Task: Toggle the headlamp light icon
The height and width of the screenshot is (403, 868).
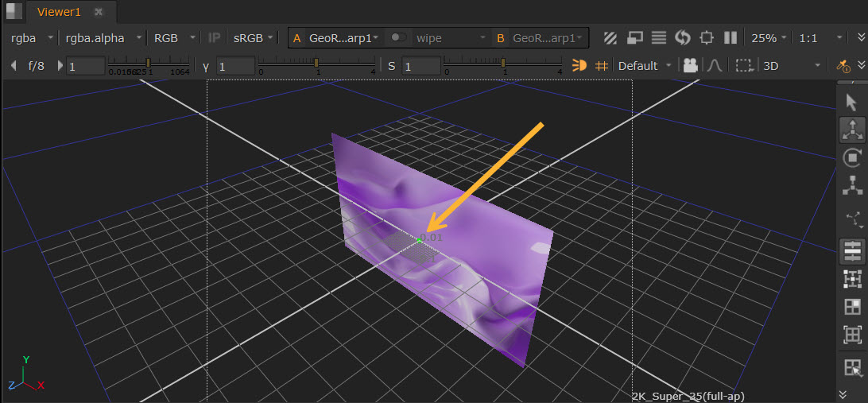Action: [579, 66]
